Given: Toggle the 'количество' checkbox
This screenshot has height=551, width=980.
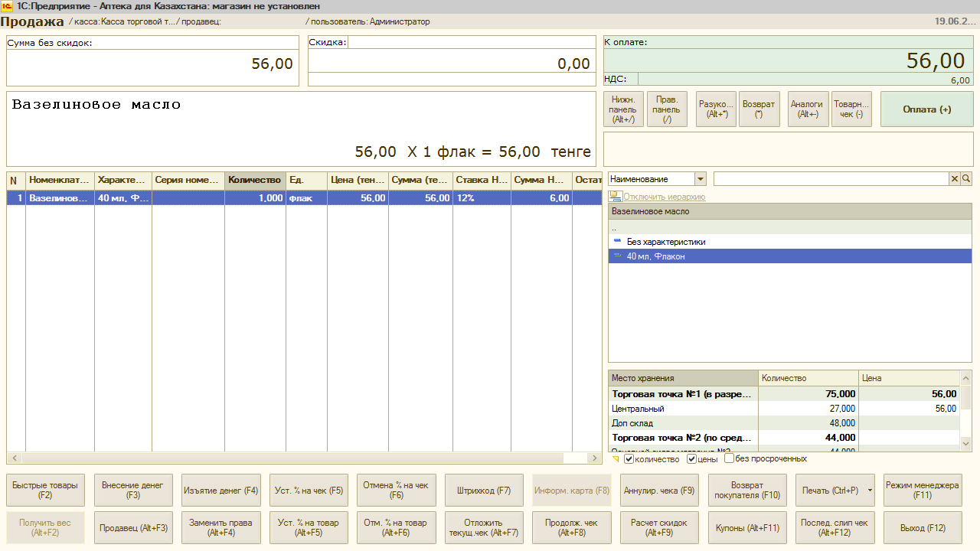Looking at the screenshot, I should coord(629,459).
